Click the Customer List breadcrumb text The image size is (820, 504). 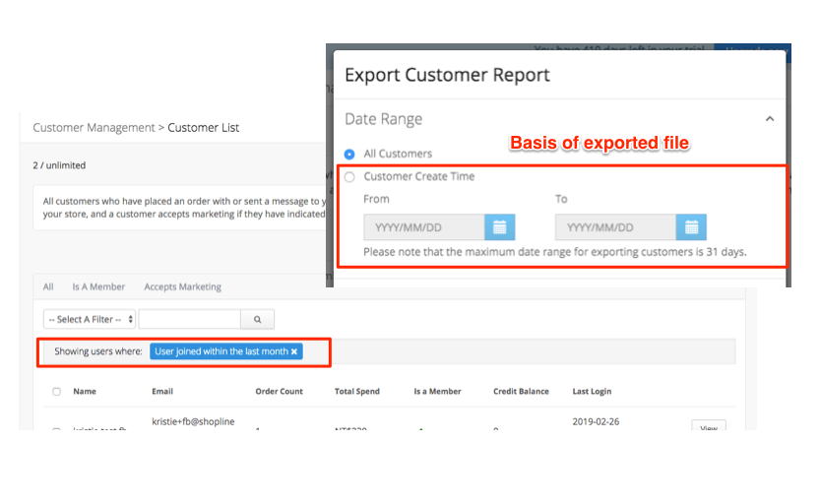tap(204, 128)
